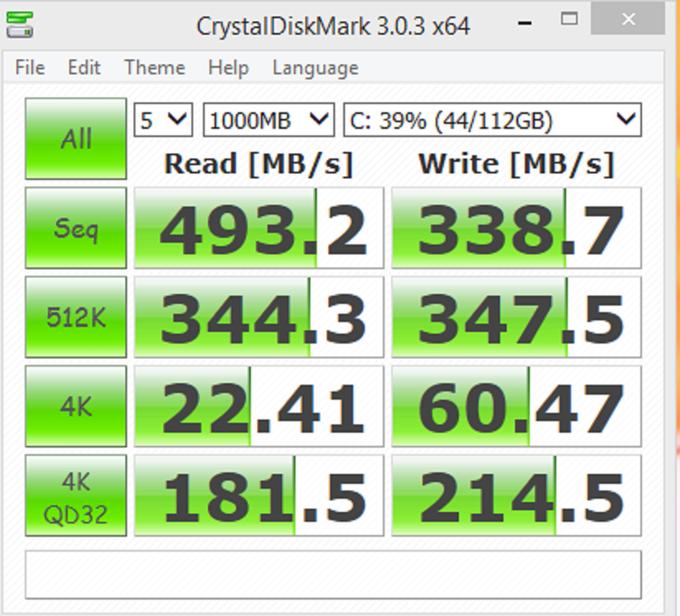The image size is (680, 616).
Task: Open the File menu
Action: pos(30,68)
